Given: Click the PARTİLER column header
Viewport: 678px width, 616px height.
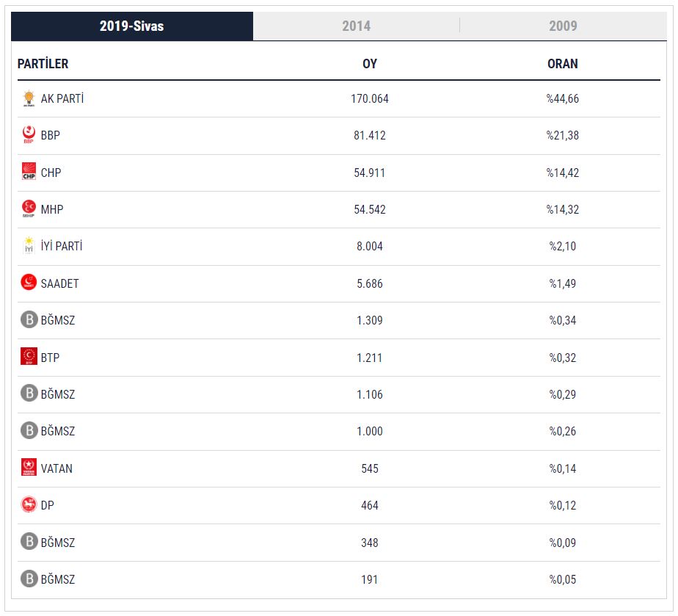Looking at the screenshot, I should [43, 64].
